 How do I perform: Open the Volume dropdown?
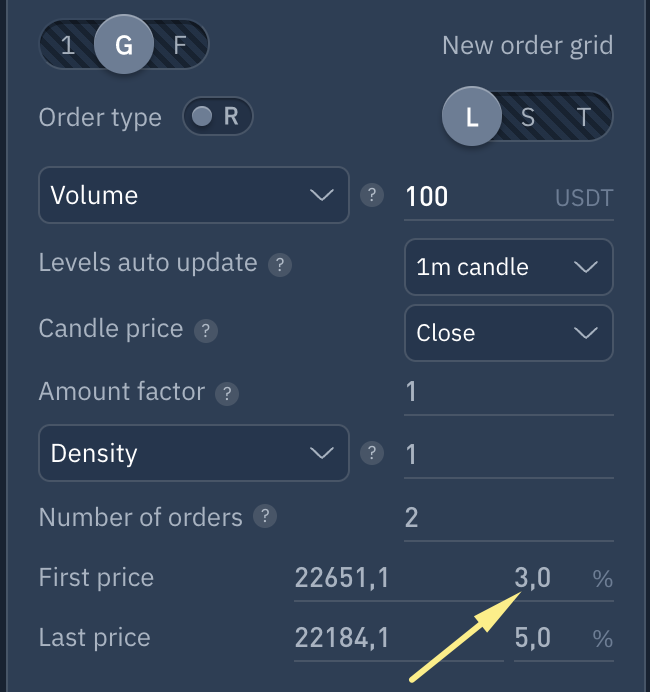pyautogui.click(x=193, y=195)
